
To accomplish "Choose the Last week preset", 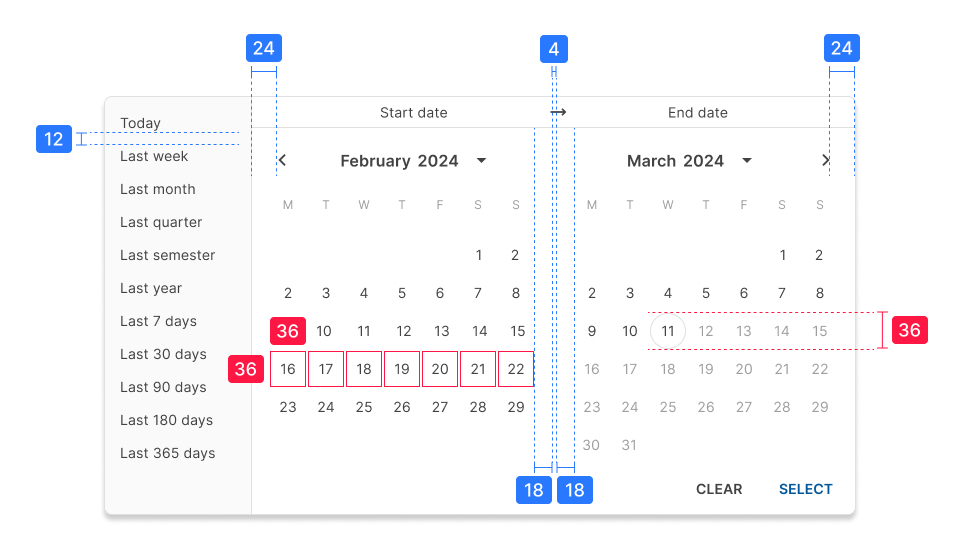I will tap(154, 156).
